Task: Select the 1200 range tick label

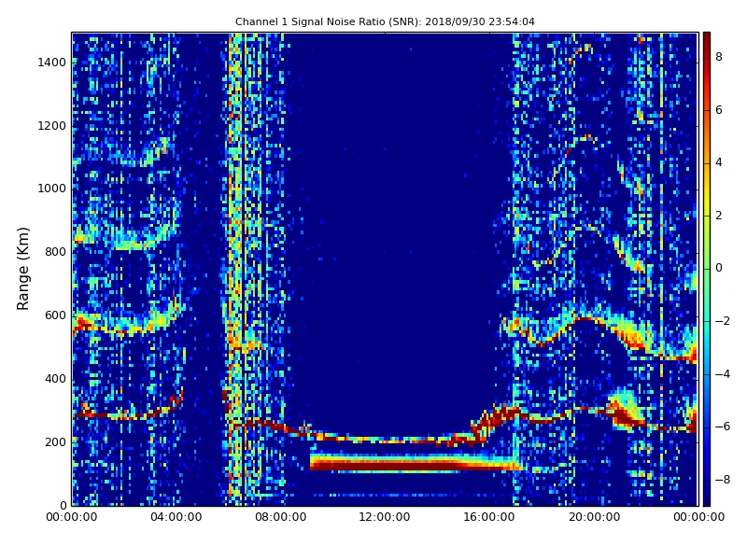Action: tap(52, 126)
